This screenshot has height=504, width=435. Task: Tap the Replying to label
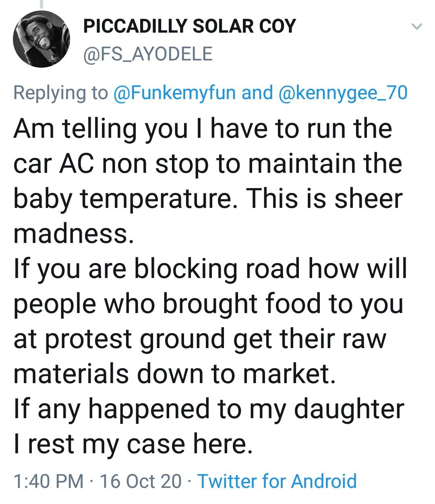61,92
